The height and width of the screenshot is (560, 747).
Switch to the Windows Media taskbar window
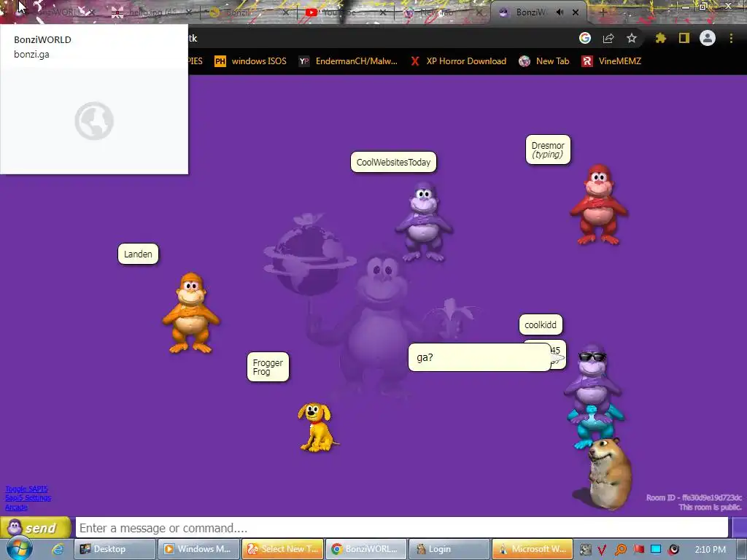click(198, 549)
